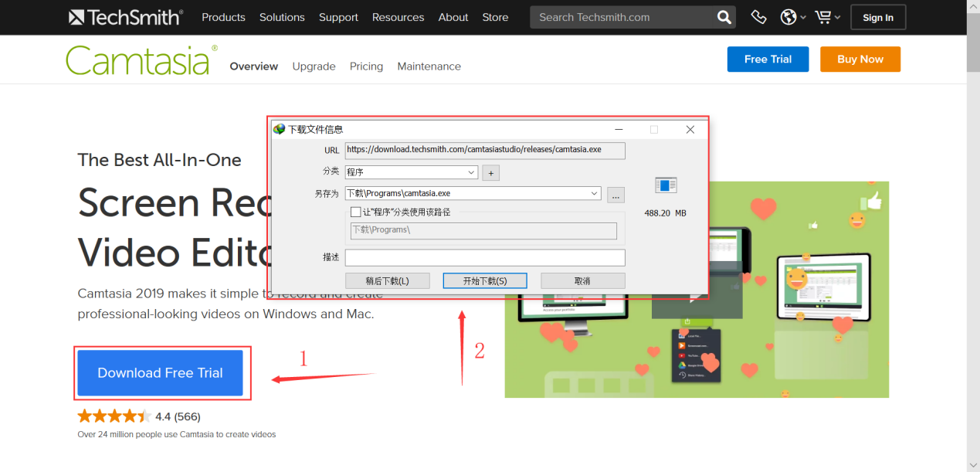Click the file type icon above 488.20 MB

(x=665, y=185)
